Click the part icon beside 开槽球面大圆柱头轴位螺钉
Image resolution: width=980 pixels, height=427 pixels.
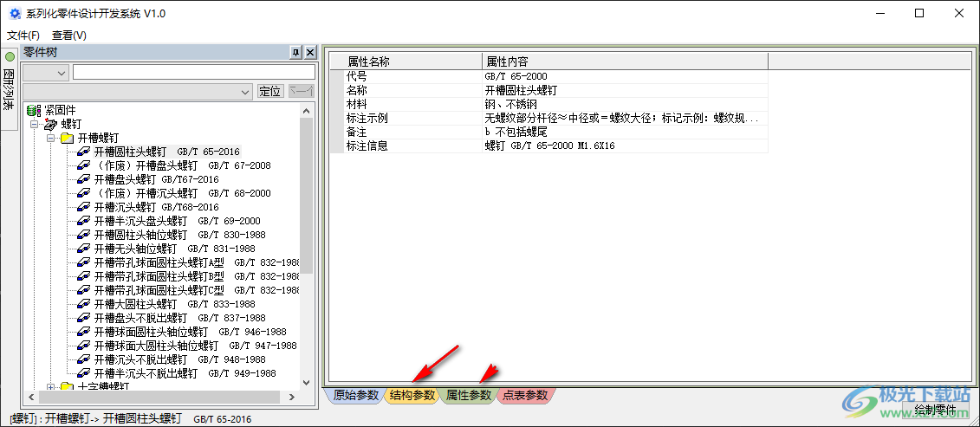(x=84, y=345)
